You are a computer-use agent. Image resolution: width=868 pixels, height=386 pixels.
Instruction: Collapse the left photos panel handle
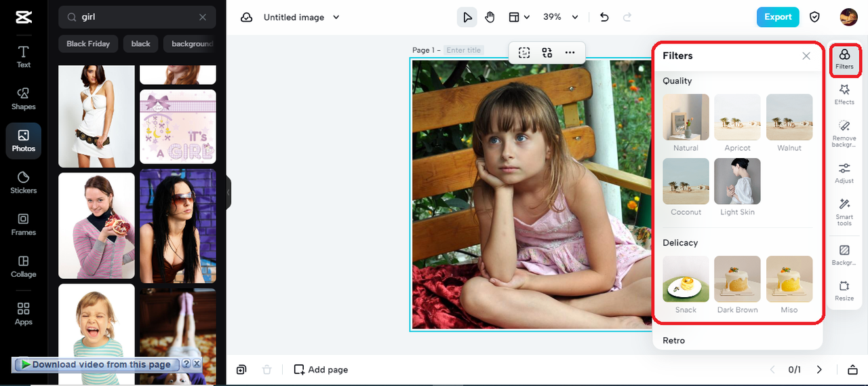[229, 193]
